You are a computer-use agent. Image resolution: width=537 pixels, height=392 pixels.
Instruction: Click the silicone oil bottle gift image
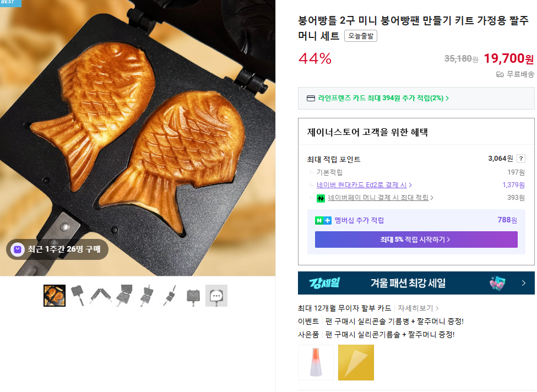[x=316, y=362]
